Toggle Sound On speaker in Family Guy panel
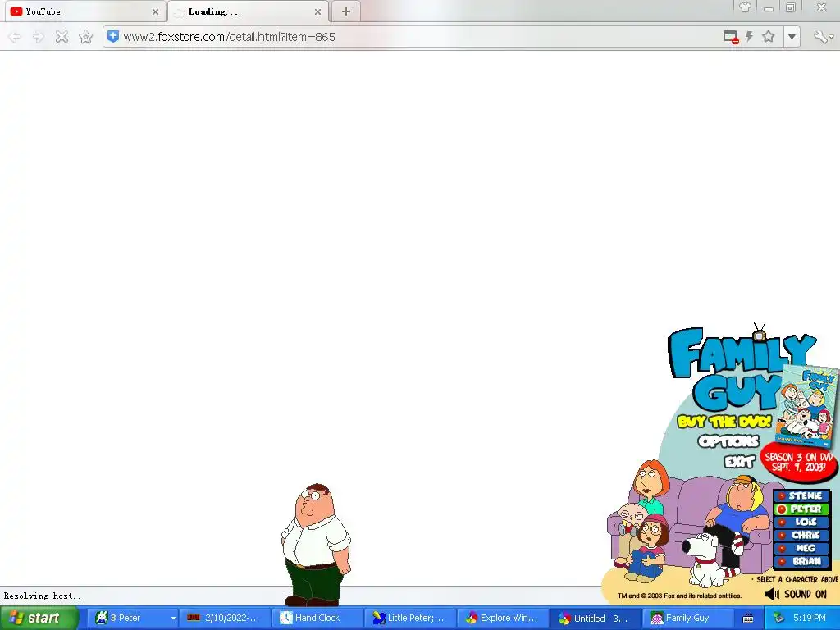The image size is (840, 630). (796, 594)
